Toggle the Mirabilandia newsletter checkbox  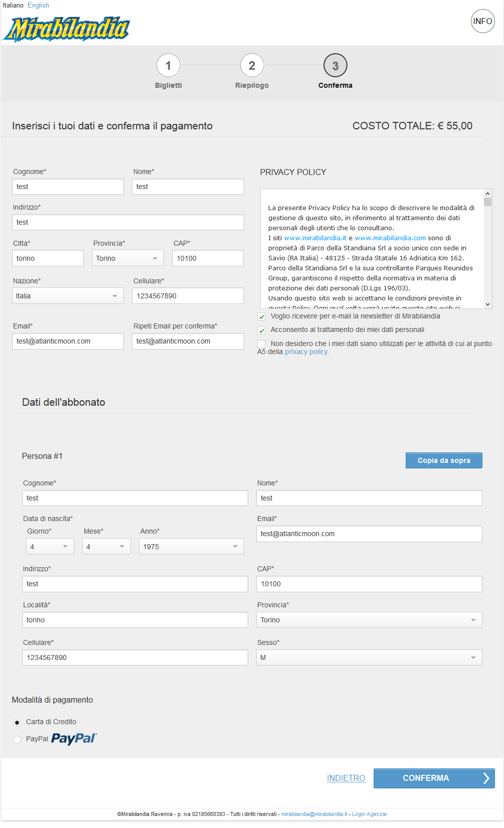tap(261, 316)
